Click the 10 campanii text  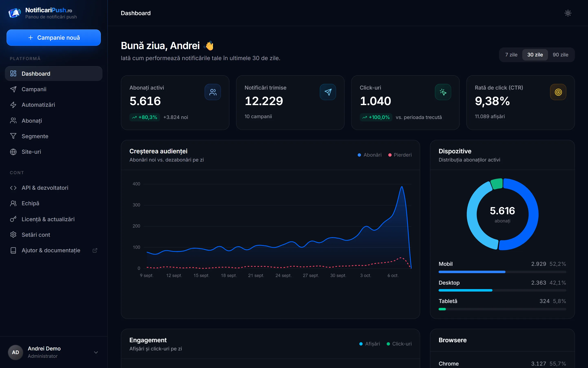click(x=258, y=116)
